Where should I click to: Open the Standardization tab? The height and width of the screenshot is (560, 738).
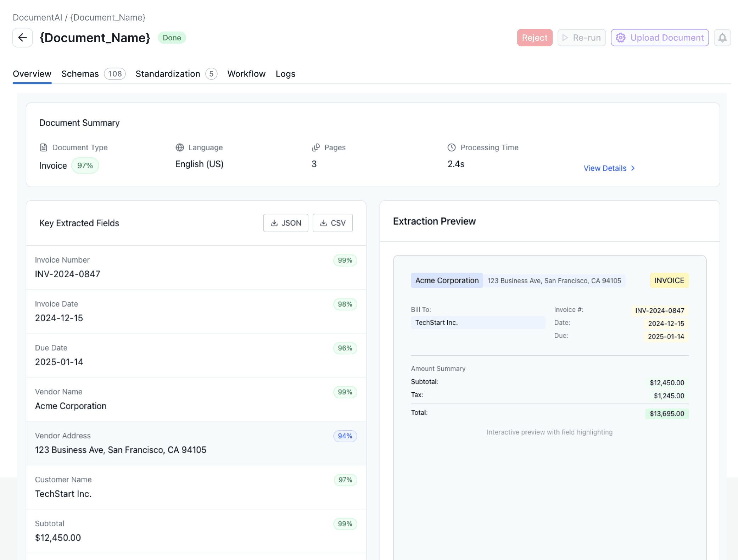point(168,74)
